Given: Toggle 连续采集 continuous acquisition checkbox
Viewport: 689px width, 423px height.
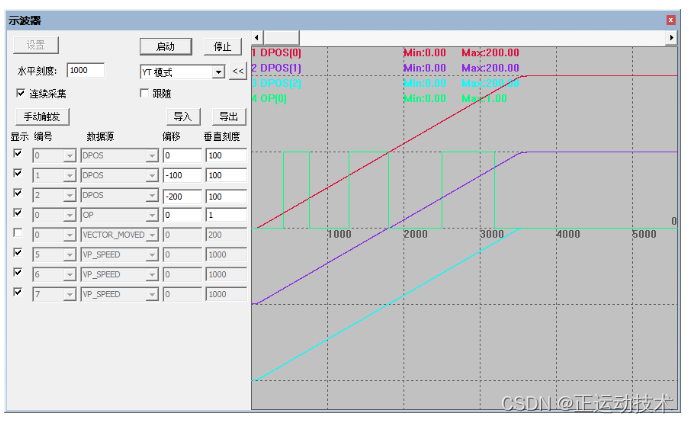Looking at the screenshot, I should [x=20, y=93].
